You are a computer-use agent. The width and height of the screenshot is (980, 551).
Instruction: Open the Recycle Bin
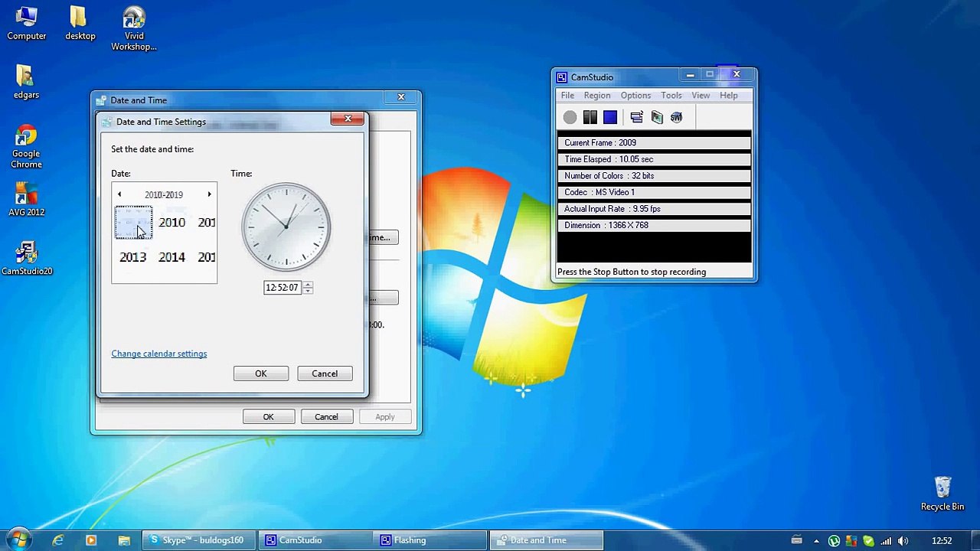[x=942, y=494]
